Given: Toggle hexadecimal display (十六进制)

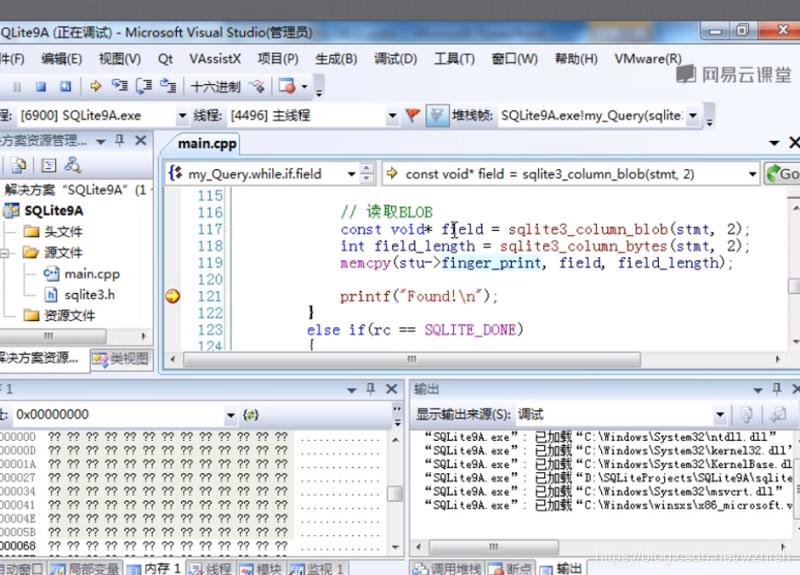Looking at the screenshot, I should coord(215,87).
